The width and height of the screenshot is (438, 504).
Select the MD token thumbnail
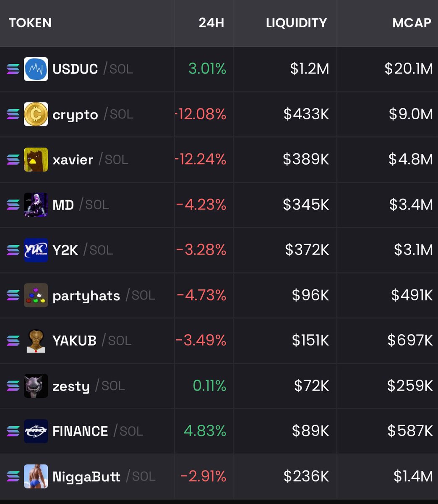tap(36, 205)
